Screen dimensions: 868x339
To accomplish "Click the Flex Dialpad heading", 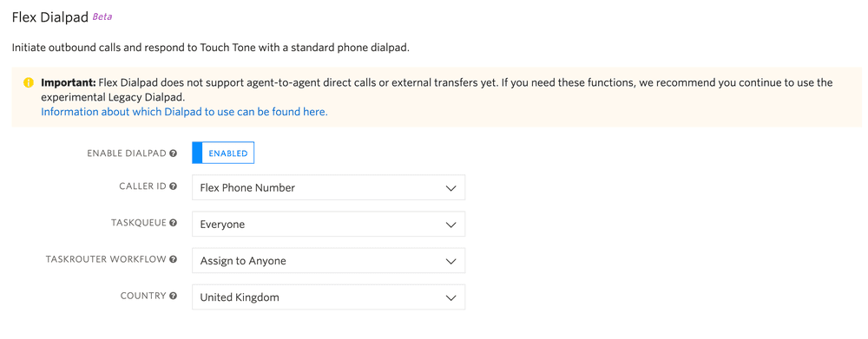I will (50, 17).
